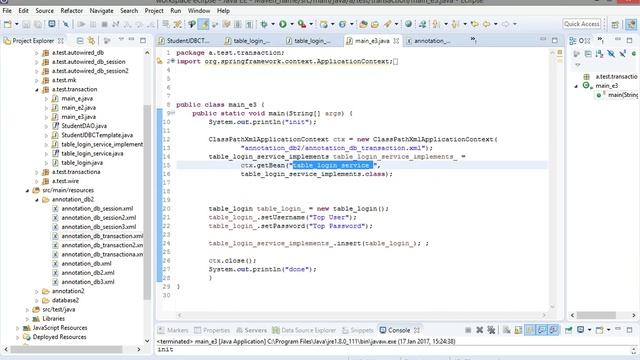Click Remove Launch icon in Console toolbar
Screen dimensions: 640x360
(480, 330)
